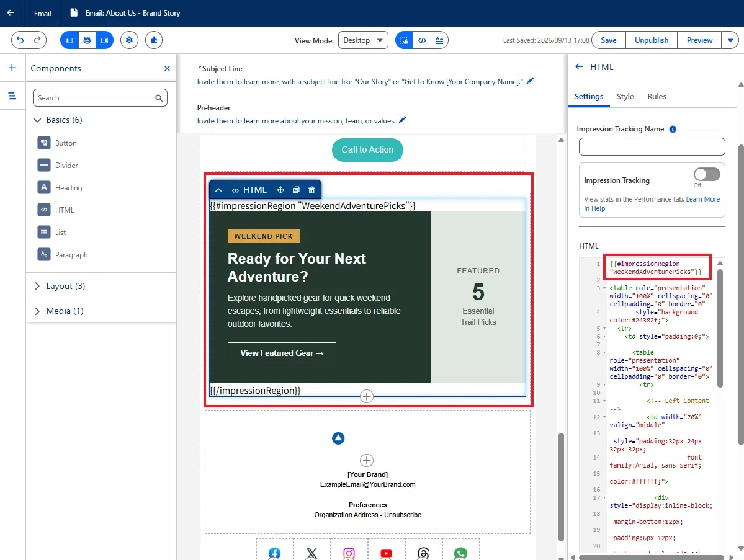Edit the Preheader with pencil icon
The height and width of the screenshot is (560, 744).
402,120
